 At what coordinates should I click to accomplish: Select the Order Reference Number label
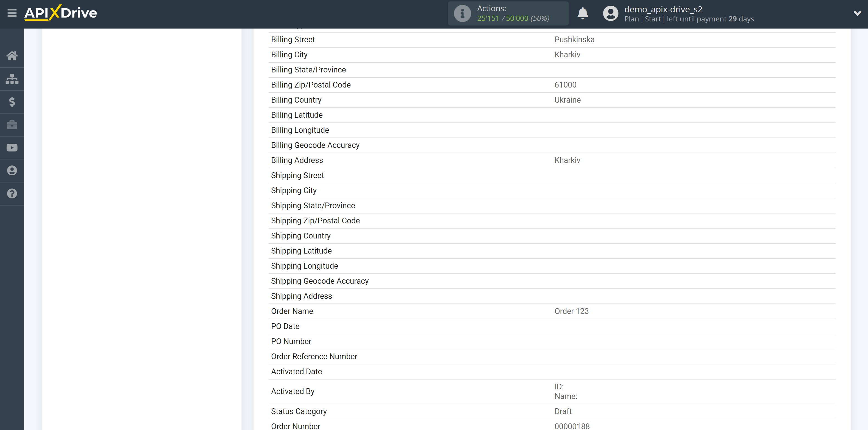click(314, 356)
